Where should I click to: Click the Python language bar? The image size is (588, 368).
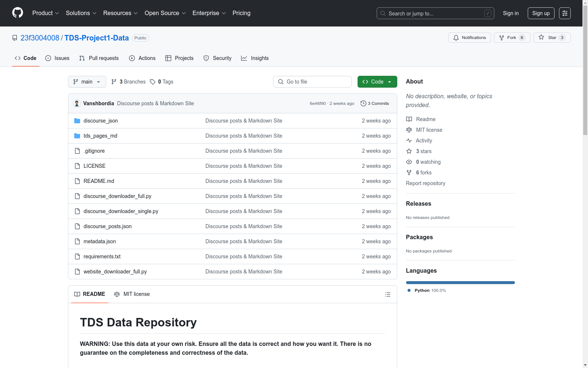pos(460,283)
